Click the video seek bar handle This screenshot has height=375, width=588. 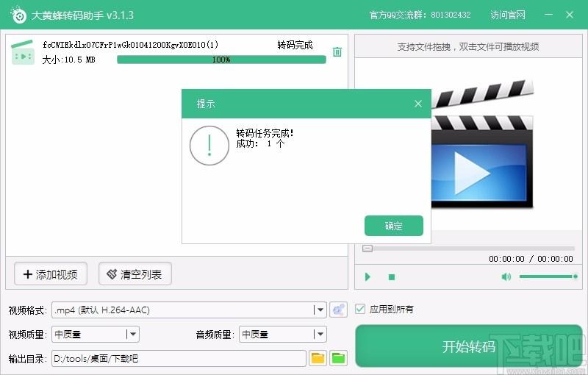(367, 249)
